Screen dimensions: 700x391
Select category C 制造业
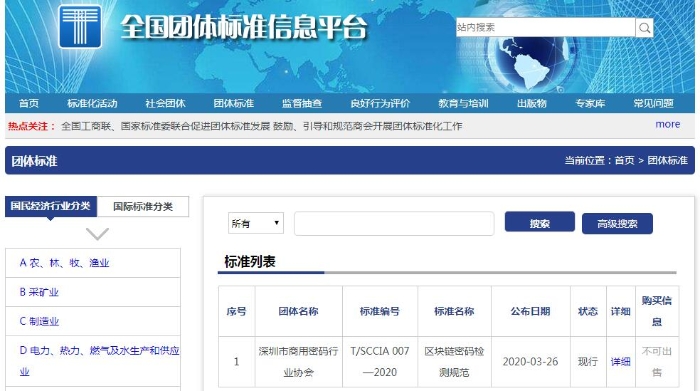[x=39, y=321]
